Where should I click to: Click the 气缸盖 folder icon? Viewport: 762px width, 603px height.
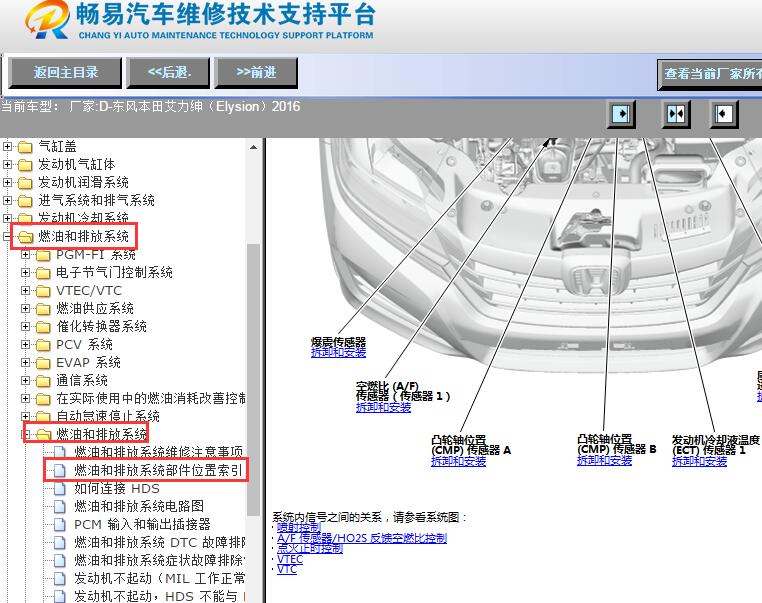25,147
